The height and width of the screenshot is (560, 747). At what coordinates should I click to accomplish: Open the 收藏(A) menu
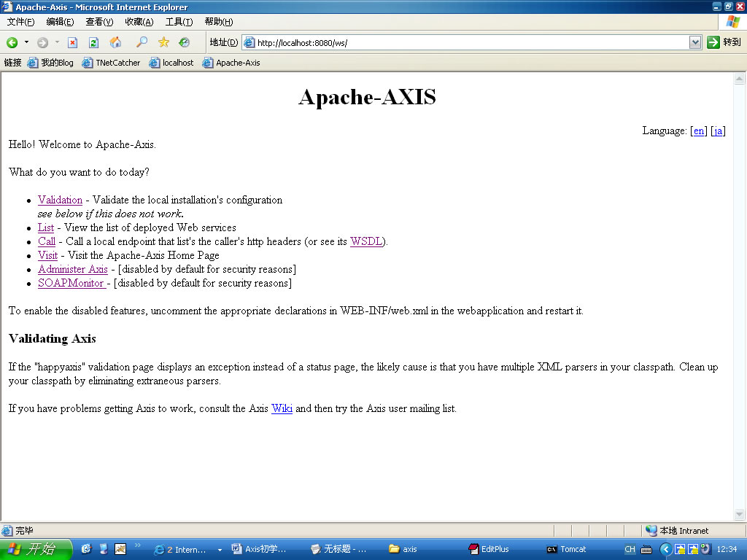139,22
